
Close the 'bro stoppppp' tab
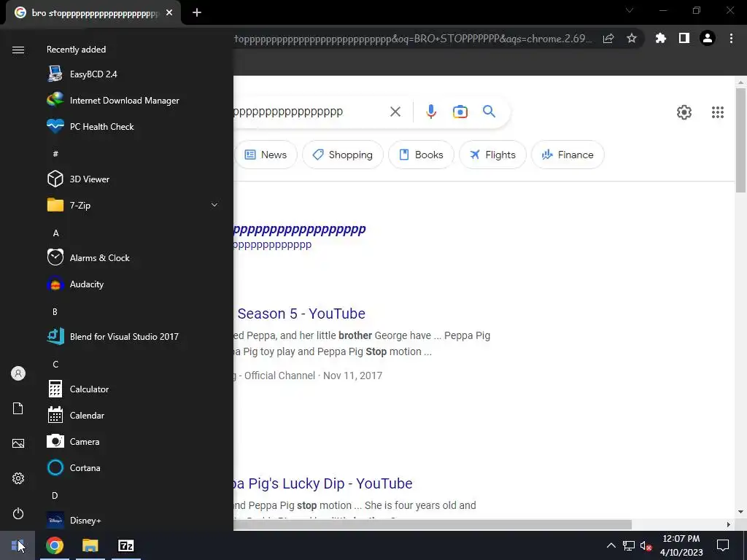pyautogui.click(x=169, y=13)
